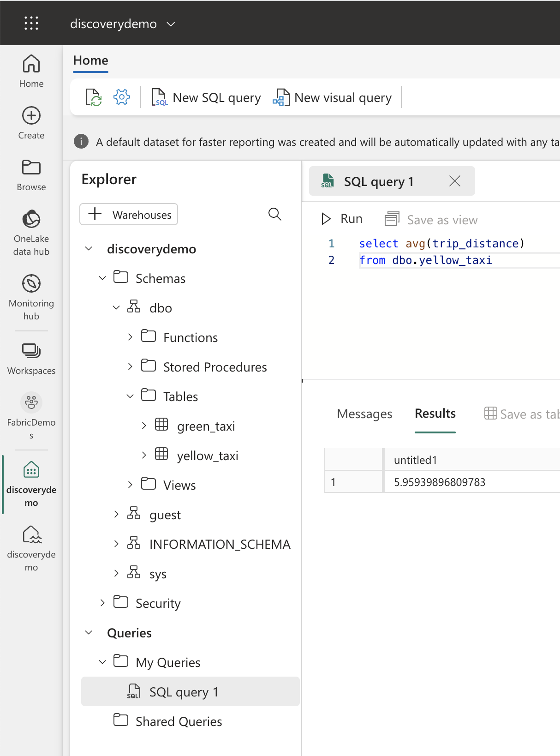Expand the Security folder

102,603
